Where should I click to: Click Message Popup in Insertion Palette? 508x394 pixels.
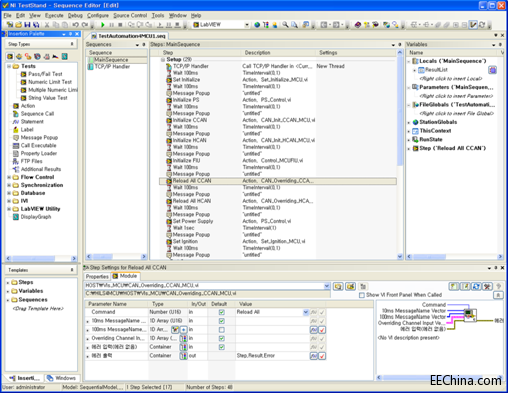point(39,138)
